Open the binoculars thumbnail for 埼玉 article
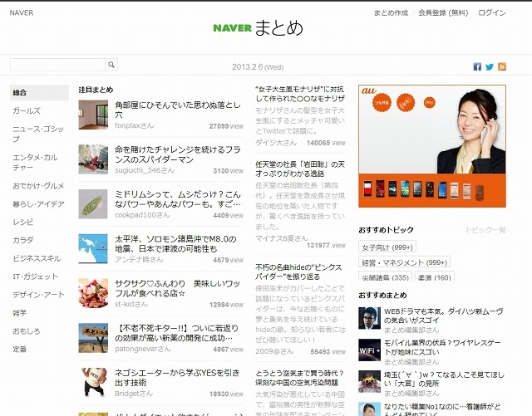This screenshot has width=532, height=416. [x=369, y=381]
